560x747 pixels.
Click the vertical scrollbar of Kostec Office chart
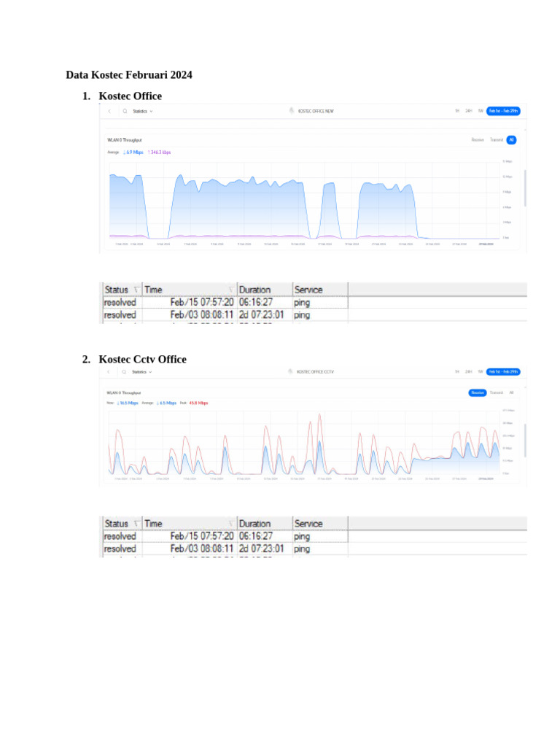pyautogui.click(x=525, y=188)
